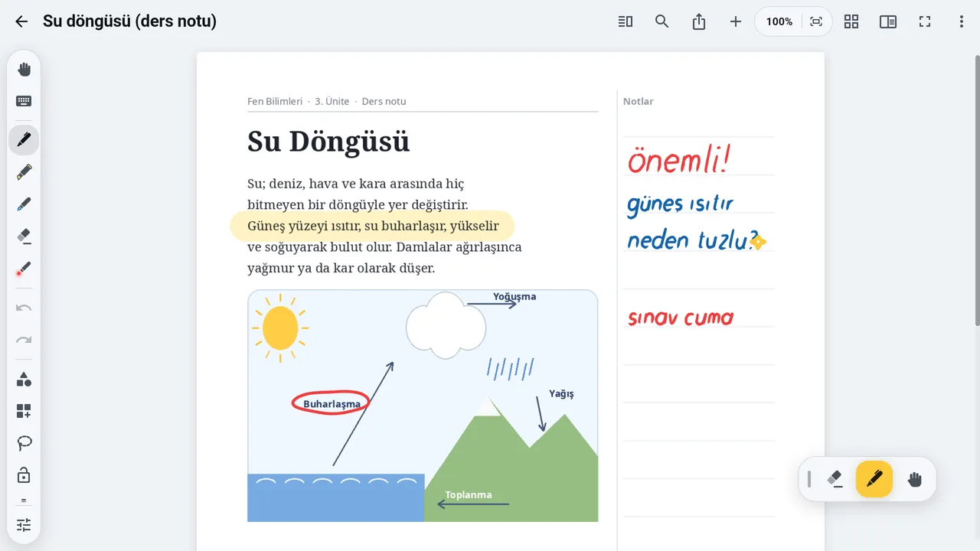Click the vertical scrollbar thumb
The image size is (980, 551).
pyautogui.click(x=977, y=191)
